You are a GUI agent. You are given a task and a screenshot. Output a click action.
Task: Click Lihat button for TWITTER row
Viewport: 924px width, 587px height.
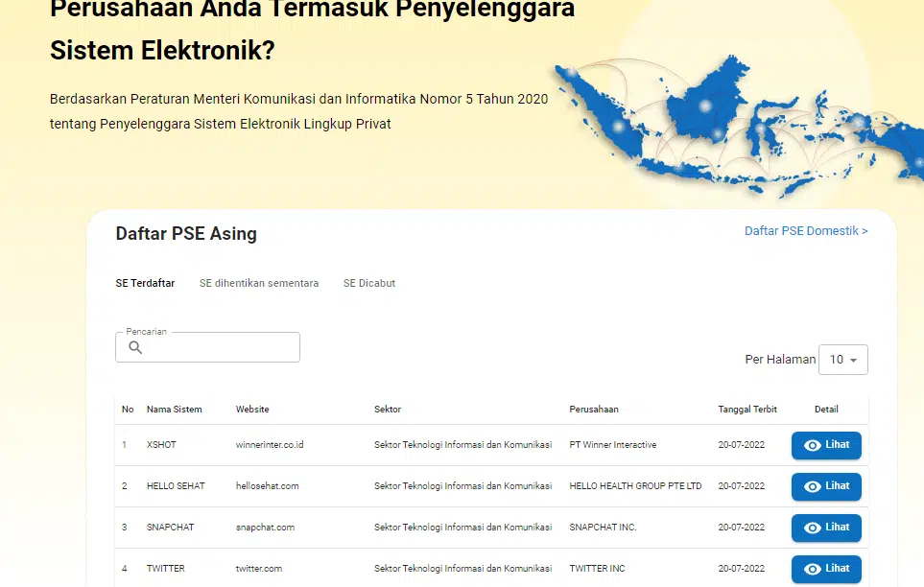[826, 570]
